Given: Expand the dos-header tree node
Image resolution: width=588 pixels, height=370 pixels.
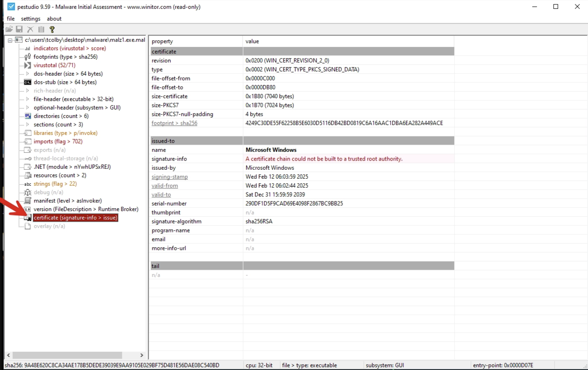Looking at the screenshot, I should (28, 74).
